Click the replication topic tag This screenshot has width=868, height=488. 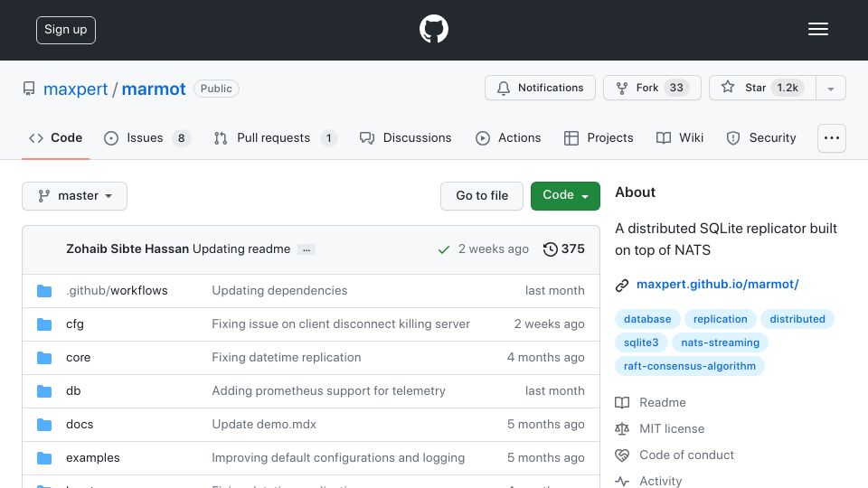pos(721,319)
